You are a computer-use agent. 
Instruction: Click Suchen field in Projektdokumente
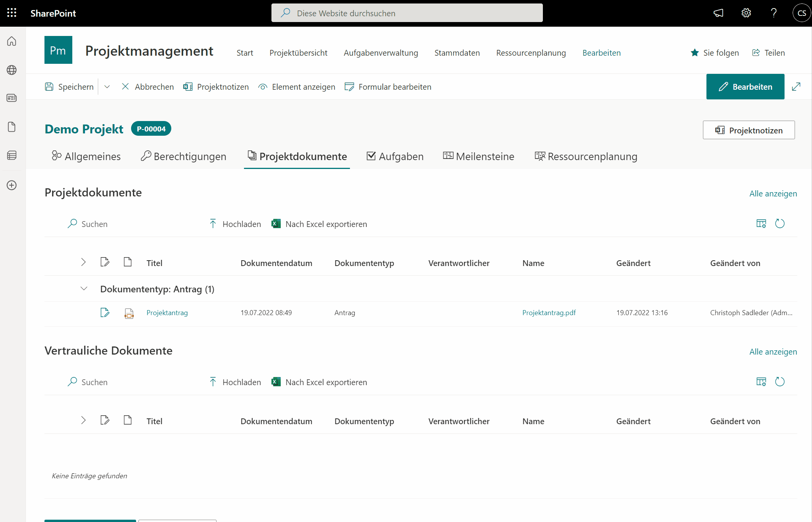pyautogui.click(x=94, y=224)
